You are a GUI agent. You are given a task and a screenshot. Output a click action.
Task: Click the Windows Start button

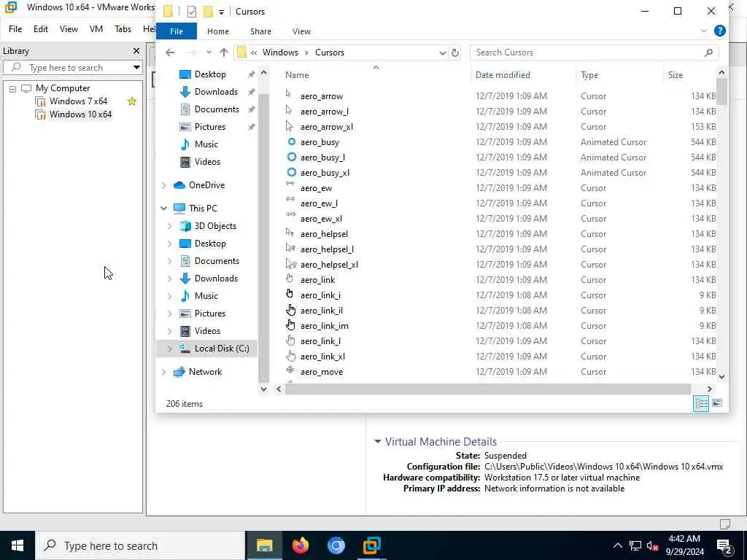point(18,545)
